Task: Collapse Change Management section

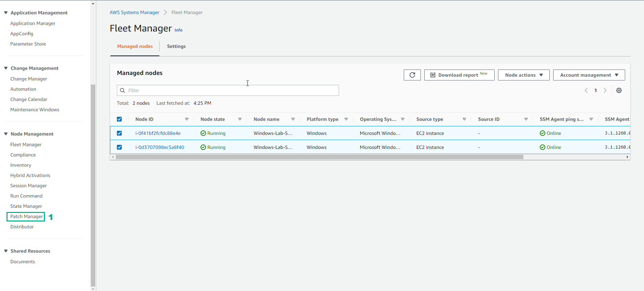Action: [x=6, y=68]
